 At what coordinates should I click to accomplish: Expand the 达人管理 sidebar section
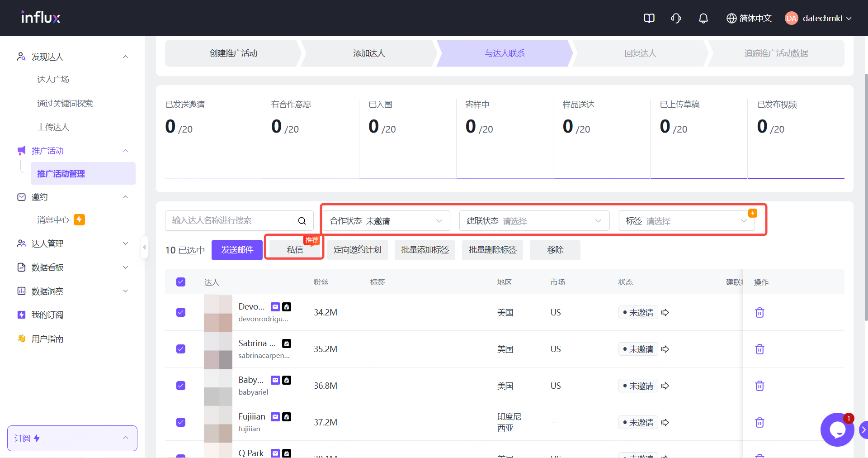pyautogui.click(x=72, y=243)
